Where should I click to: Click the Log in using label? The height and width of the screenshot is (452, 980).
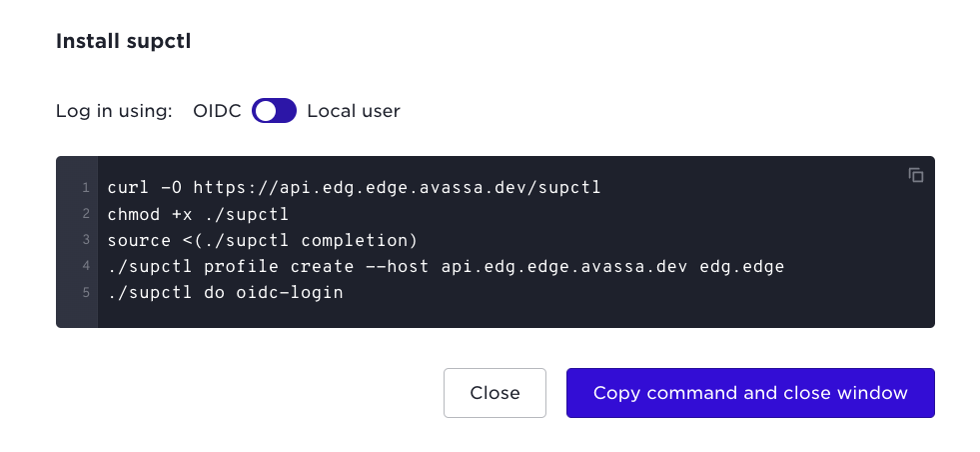coord(114,111)
